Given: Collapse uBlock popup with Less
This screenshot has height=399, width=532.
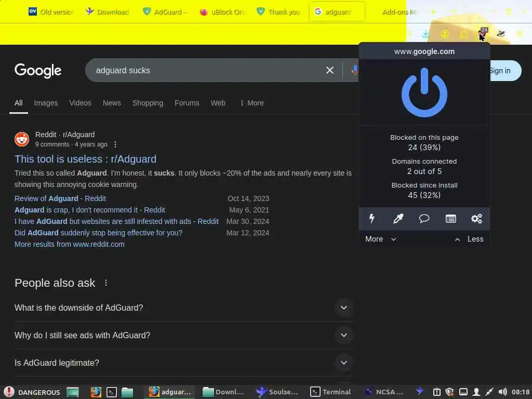Looking at the screenshot, I should pos(469,239).
